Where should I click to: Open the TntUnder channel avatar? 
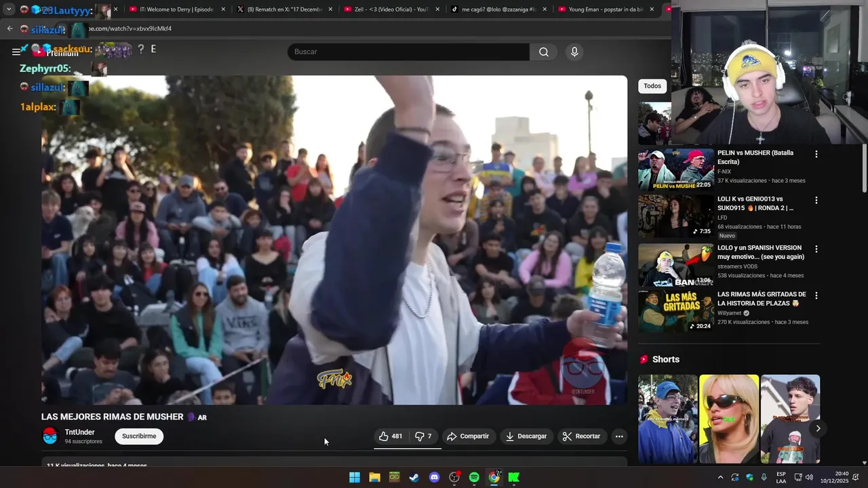[50, 436]
